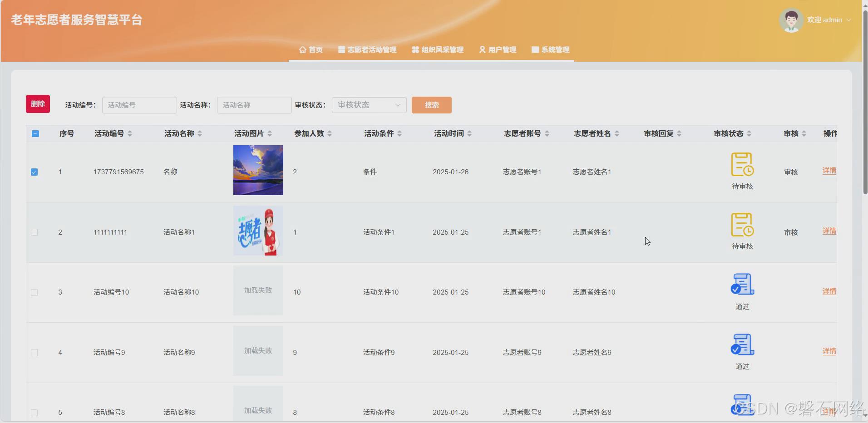Click the 通过 approved icon for 活动编号10
The image size is (868, 423).
click(x=742, y=285)
